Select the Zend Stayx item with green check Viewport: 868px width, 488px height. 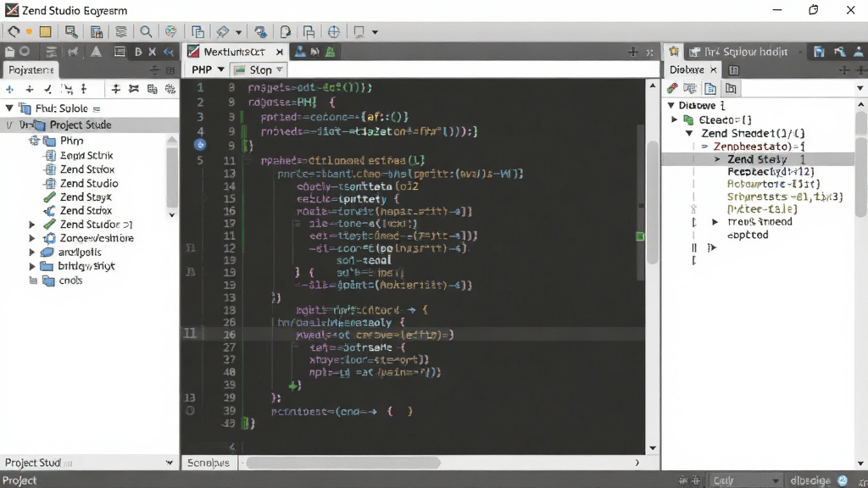tap(86, 197)
